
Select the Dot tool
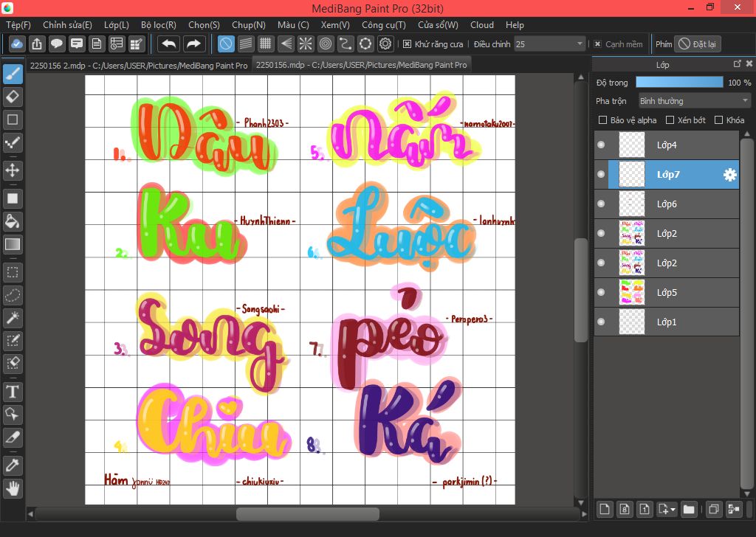click(13, 142)
